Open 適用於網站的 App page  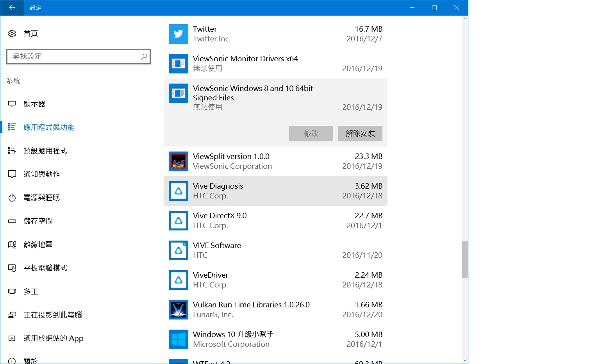(x=54, y=338)
